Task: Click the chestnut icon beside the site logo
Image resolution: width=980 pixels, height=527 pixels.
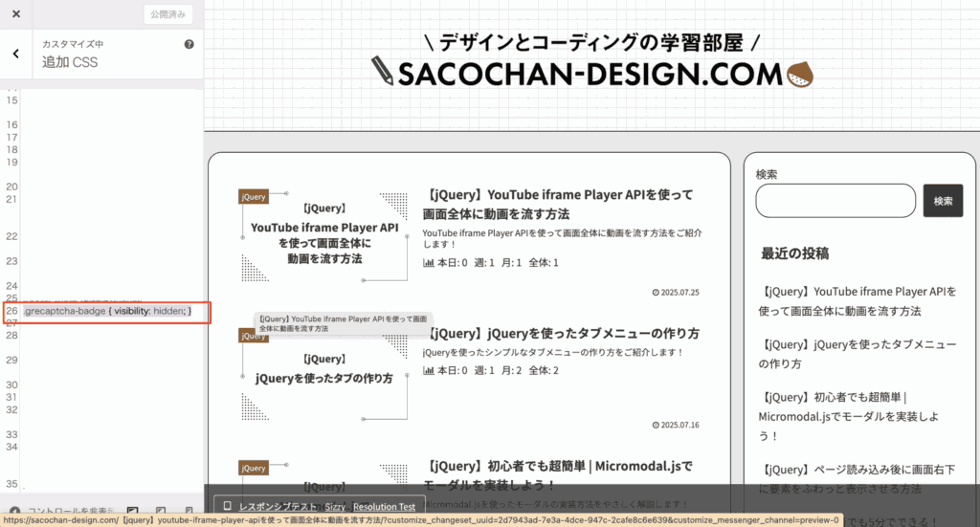Action: coord(800,75)
